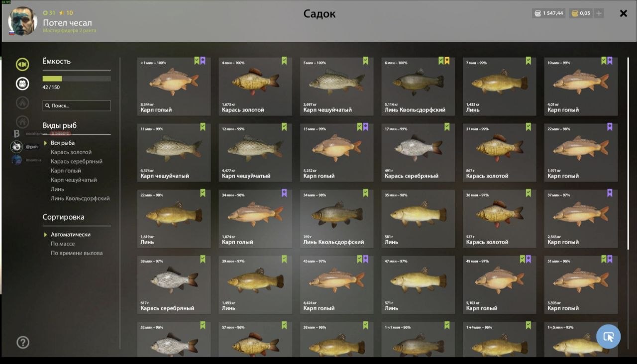Click the blue cursor selection button
Screen dimensions: 637x364
pos(608,337)
